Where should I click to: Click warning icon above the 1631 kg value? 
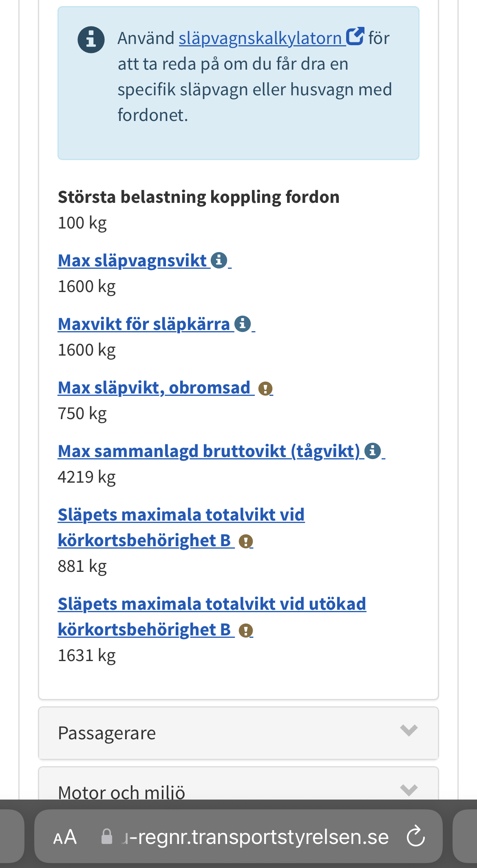(x=246, y=631)
